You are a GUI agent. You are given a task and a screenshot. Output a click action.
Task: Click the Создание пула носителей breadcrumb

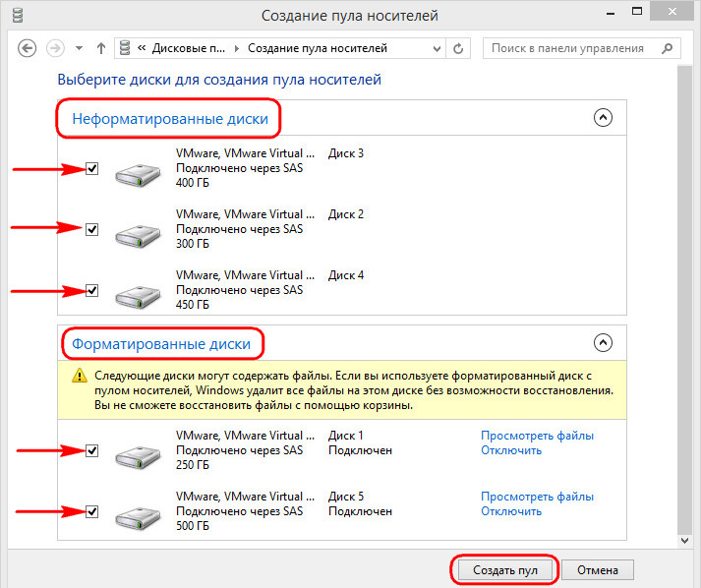tap(318, 48)
